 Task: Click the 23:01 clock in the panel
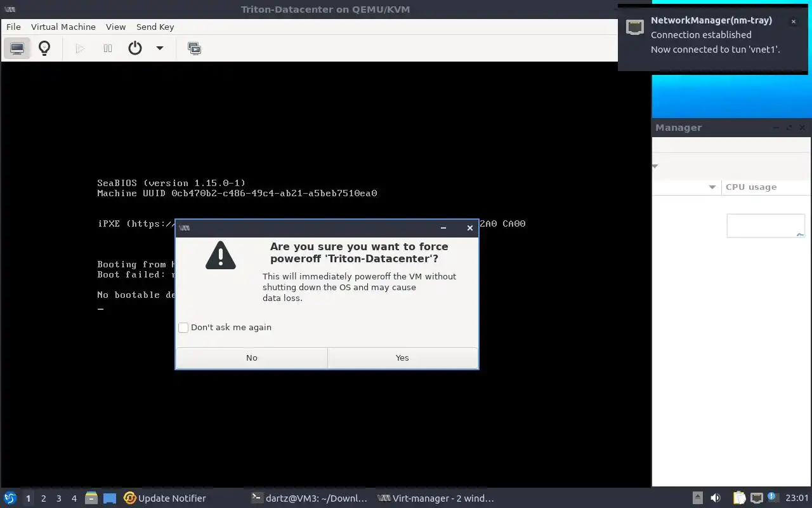point(797,498)
